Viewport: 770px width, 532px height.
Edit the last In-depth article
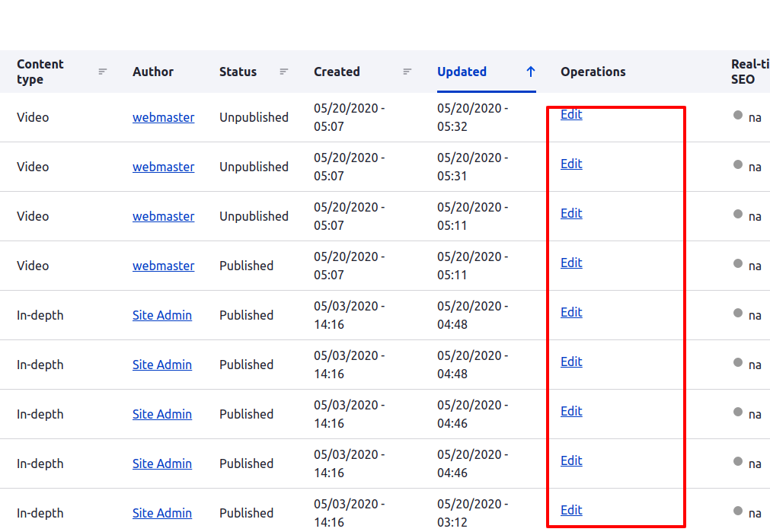point(571,510)
